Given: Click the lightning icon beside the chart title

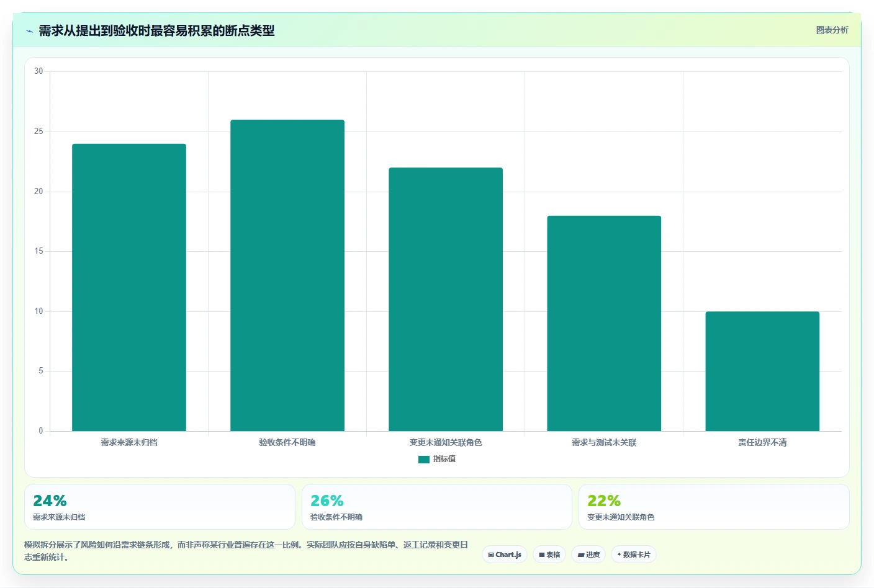Looking at the screenshot, I should pyautogui.click(x=29, y=31).
